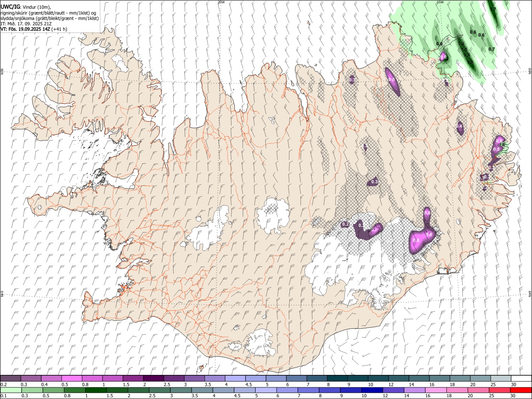532x399 pixels.
Task: Click the top legend swatch for 5–6
Action: point(276,378)
